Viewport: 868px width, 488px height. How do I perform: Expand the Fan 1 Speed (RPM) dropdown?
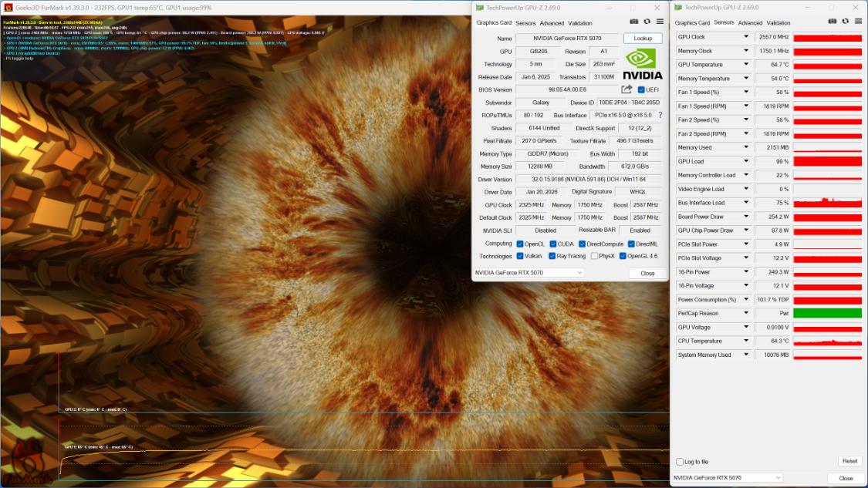745,106
